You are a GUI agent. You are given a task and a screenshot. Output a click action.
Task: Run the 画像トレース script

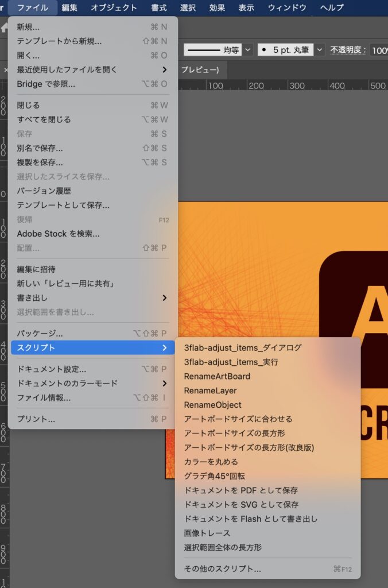[x=207, y=533]
